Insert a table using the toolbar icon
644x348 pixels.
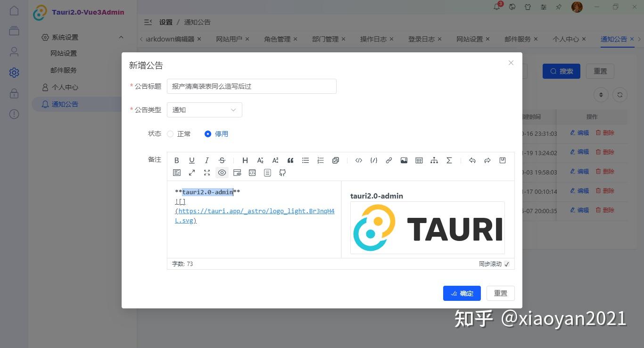(x=419, y=160)
